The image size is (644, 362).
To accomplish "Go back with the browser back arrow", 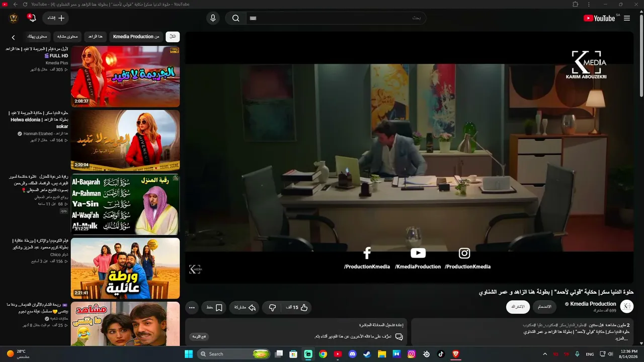I will pos(15,4).
